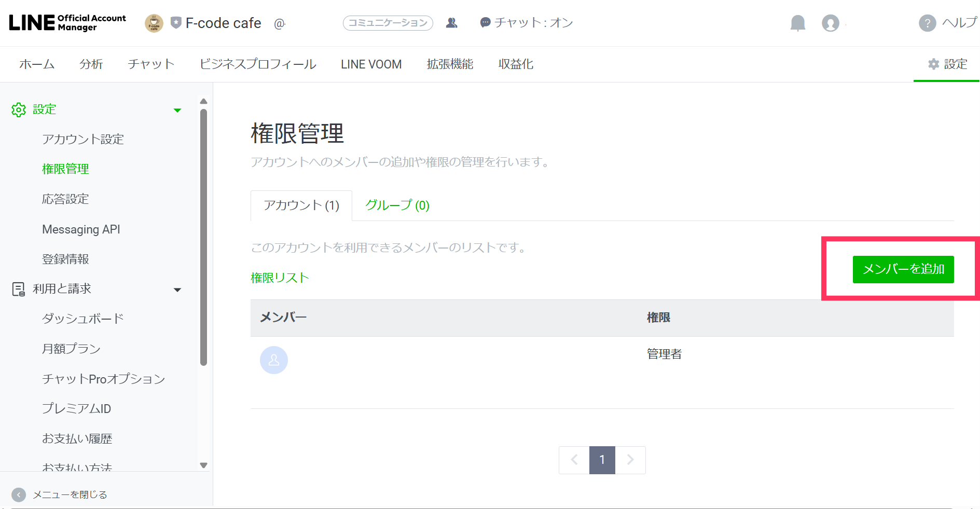Click the notification bell icon

coord(797,23)
